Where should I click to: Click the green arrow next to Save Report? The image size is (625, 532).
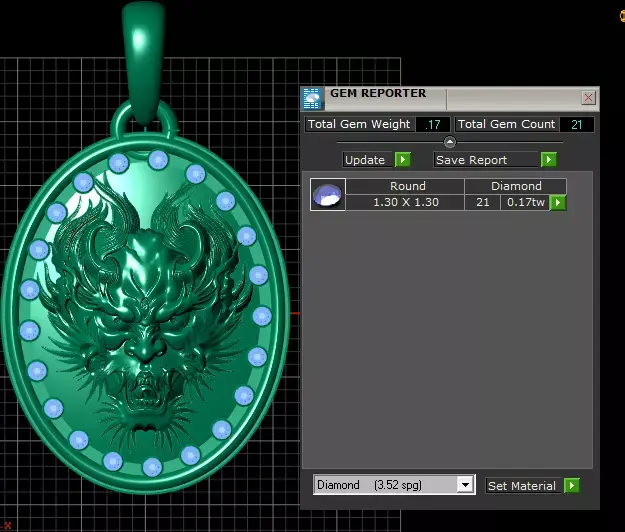coord(549,160)
